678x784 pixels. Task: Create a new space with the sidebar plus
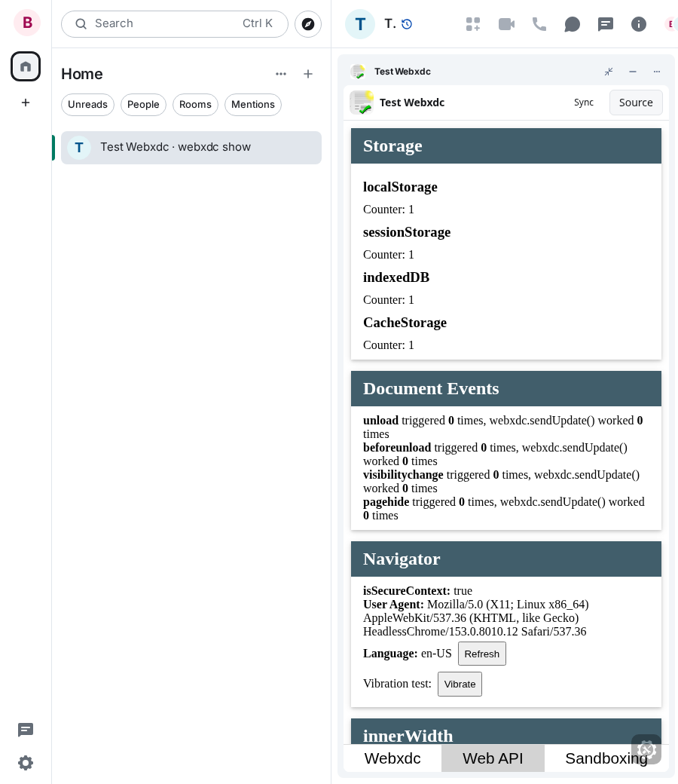point(26,103)
